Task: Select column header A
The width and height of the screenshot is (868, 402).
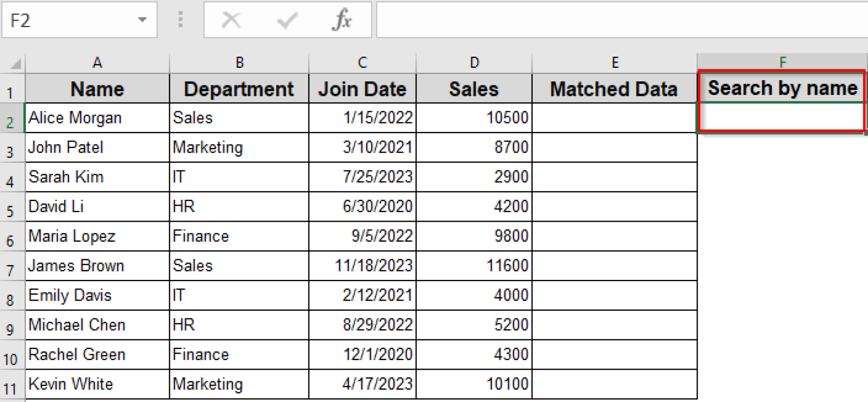Action: tap(97, 62)
